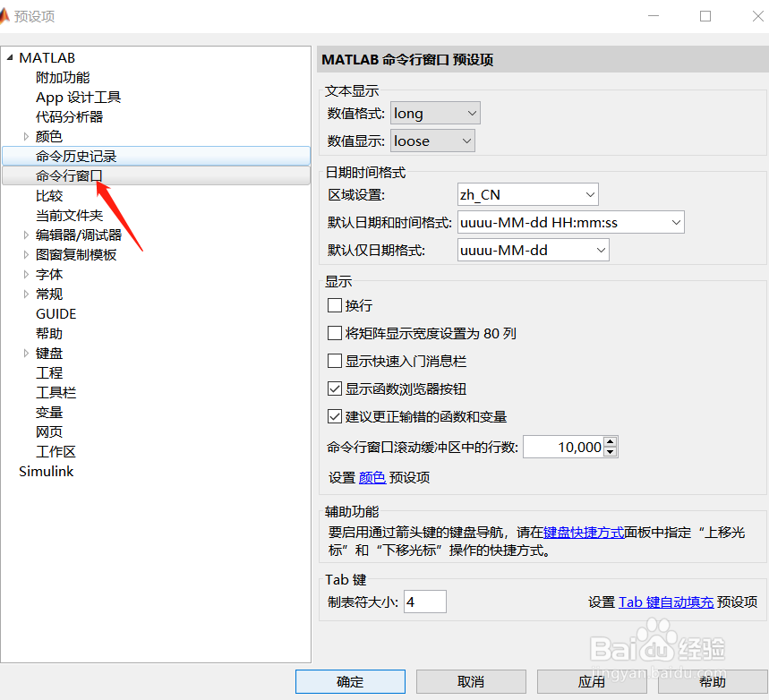The height and width of the screenshot is (700, 769).
Task: Enable 显示快速入门消息栏 checkbox
Action: tap(335, 361)
